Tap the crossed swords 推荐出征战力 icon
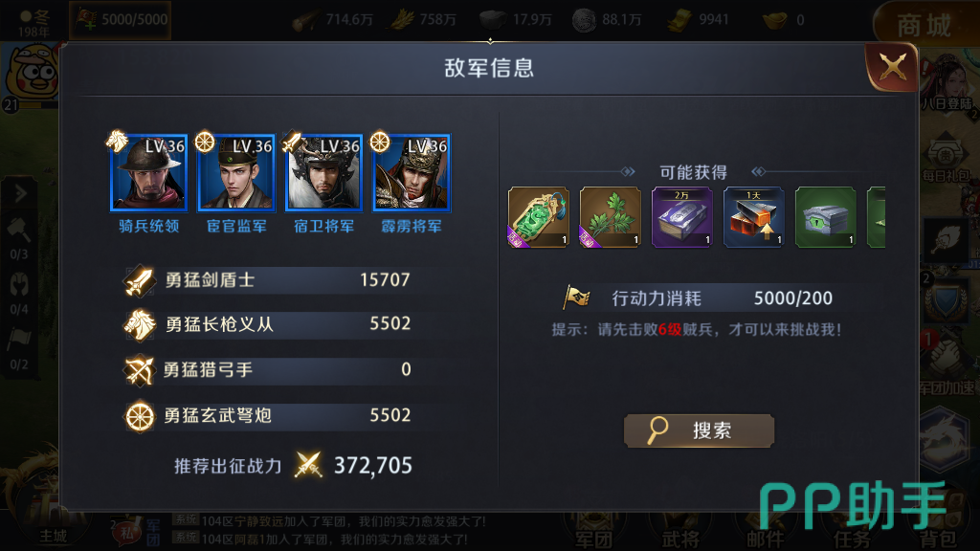 tap(308, 465)
